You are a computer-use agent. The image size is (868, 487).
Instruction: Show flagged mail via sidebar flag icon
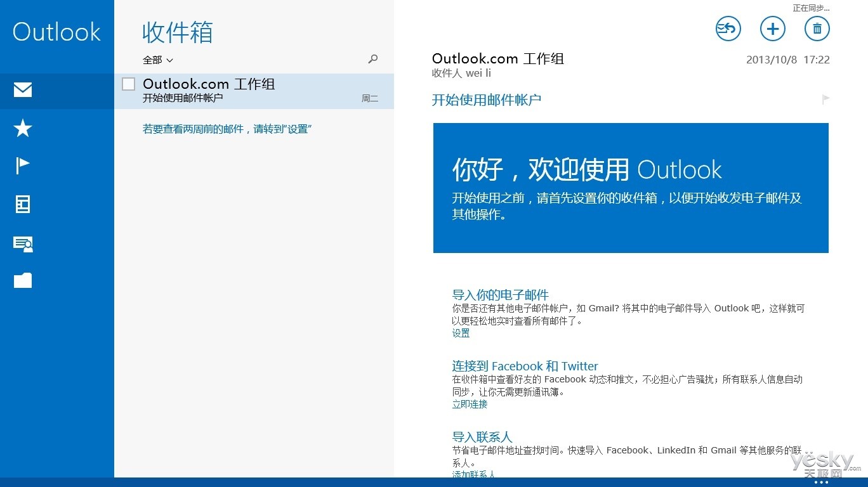23,166
